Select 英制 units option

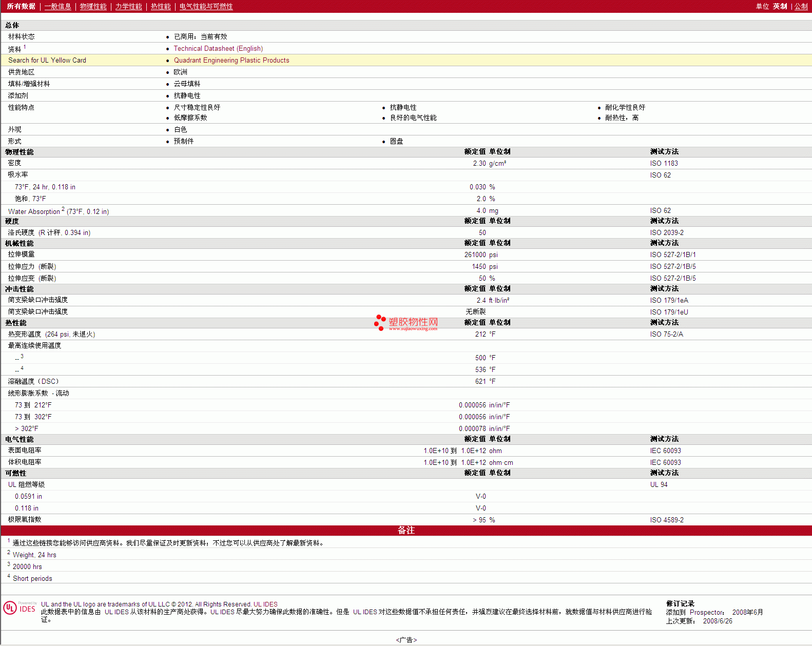[x=780, y=7]
